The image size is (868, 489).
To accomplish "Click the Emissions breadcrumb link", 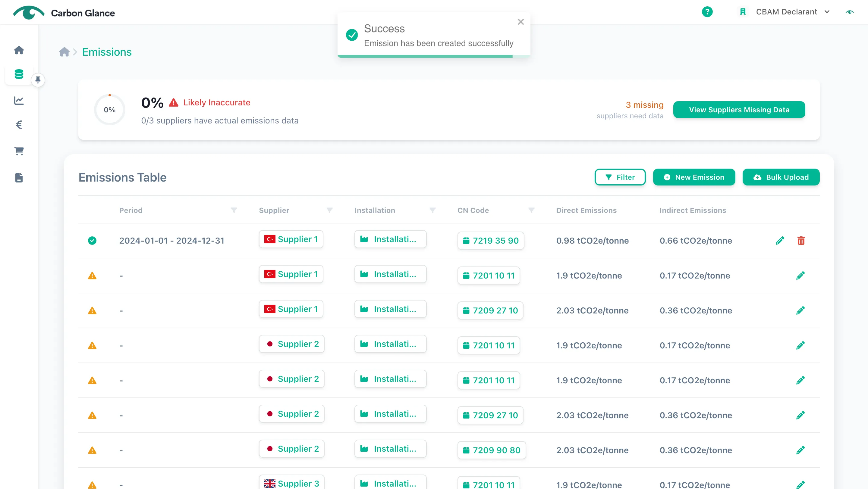I will tap(107, 52).
